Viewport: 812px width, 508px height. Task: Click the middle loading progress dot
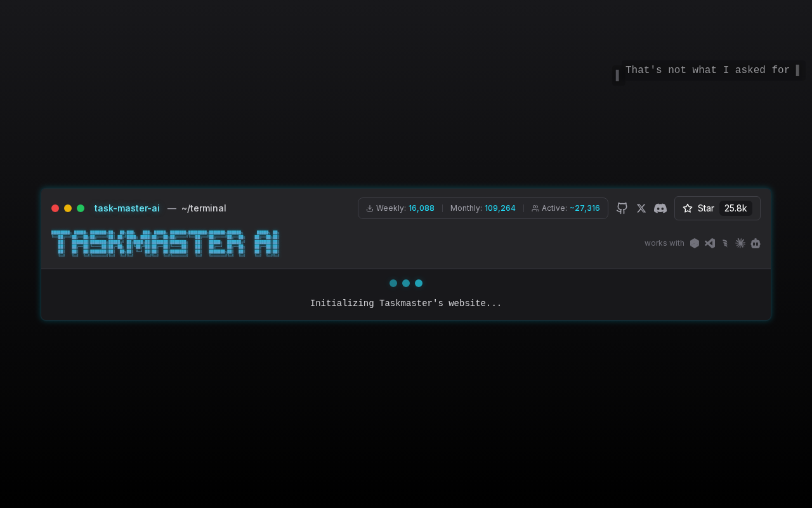405,283
